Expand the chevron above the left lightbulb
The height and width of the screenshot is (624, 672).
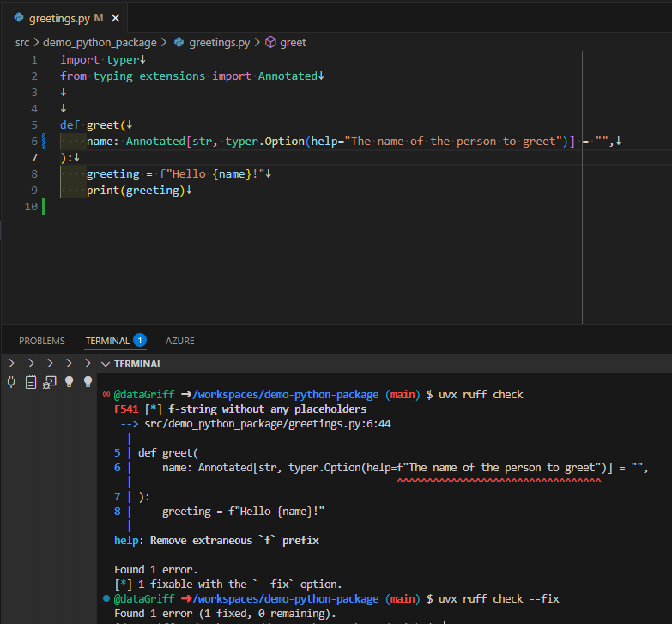click(69, 363)
